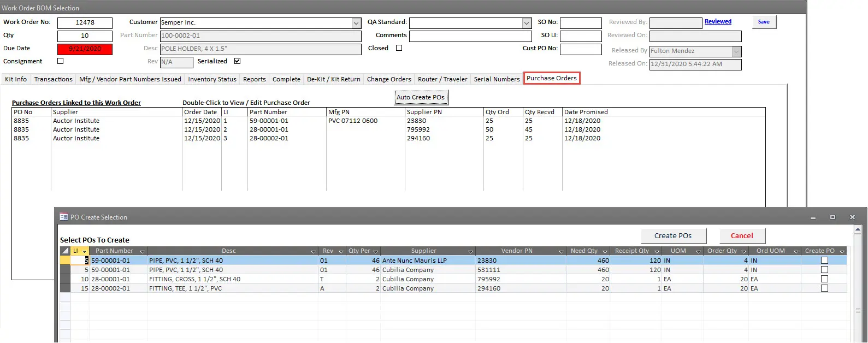Click the red Due Date field
868x343 pixels.
click(x=85, y=49)
